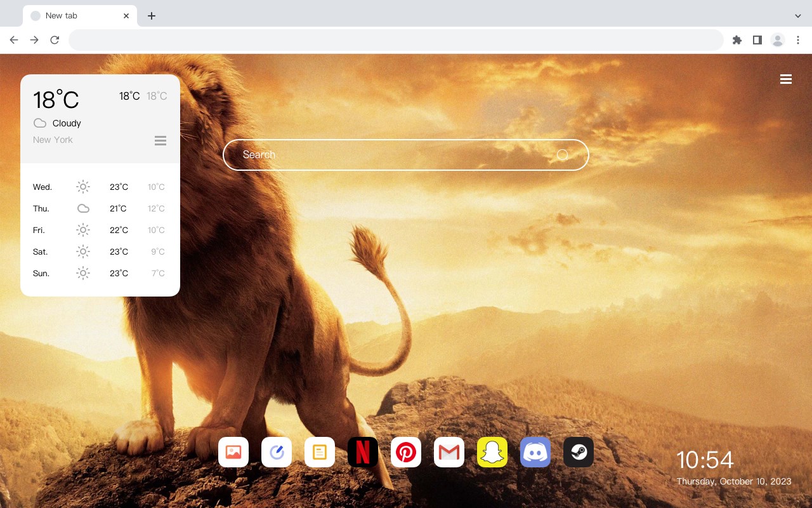
Task: Reload the page
Action: click(55, 40)
